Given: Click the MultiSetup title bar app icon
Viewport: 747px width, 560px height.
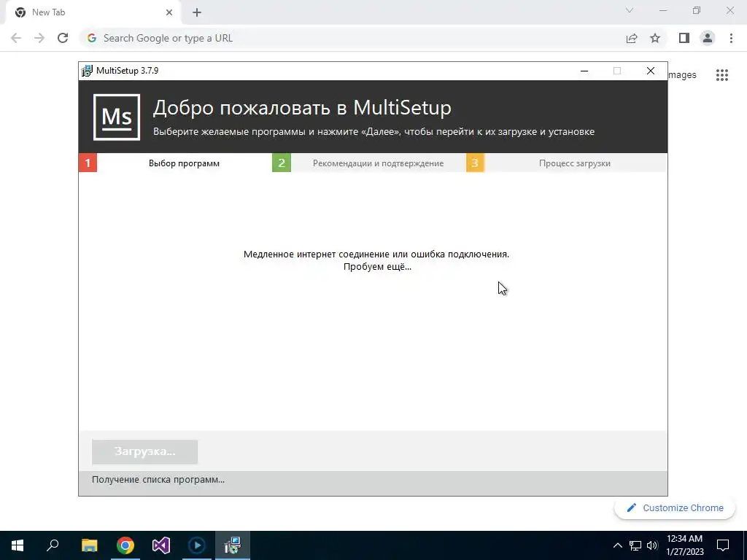Looking at the screenshot, I should tap(87, 71).
